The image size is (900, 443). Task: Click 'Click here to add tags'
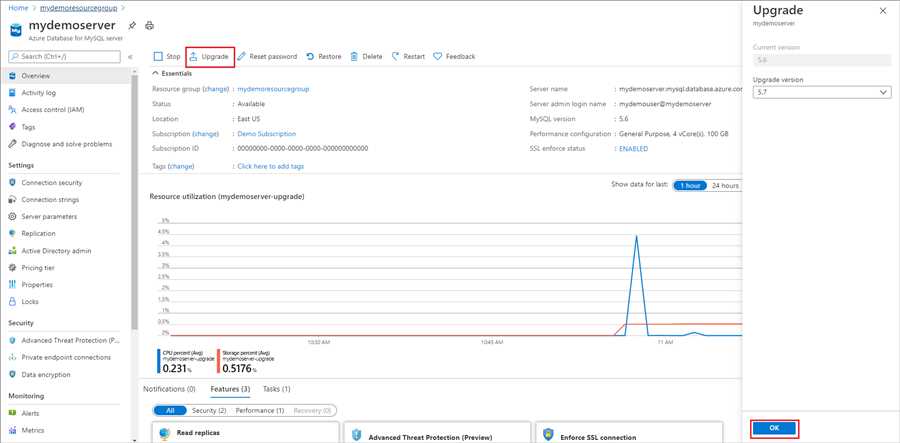tap(271, 166)
